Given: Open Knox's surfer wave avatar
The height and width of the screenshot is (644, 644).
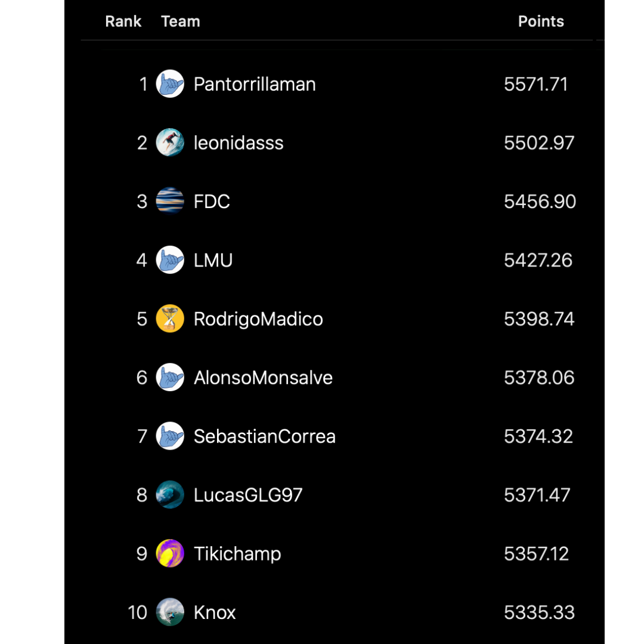Looking at the screenshot, I should pos(170,612).
